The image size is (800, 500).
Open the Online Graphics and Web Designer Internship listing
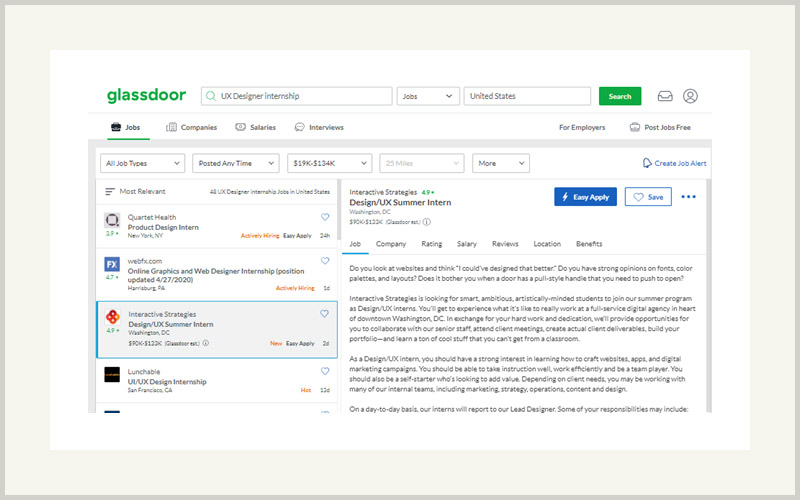[x=216, y=275]
